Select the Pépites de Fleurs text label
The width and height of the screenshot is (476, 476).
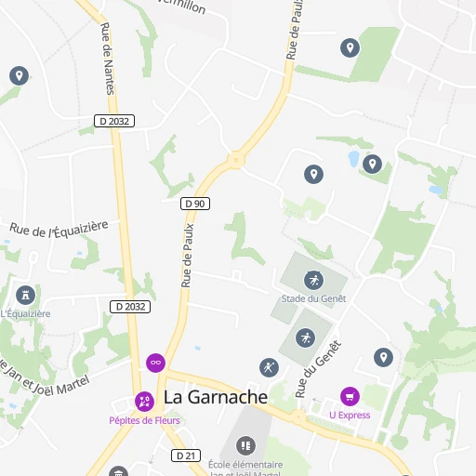[x=144, y=420]
